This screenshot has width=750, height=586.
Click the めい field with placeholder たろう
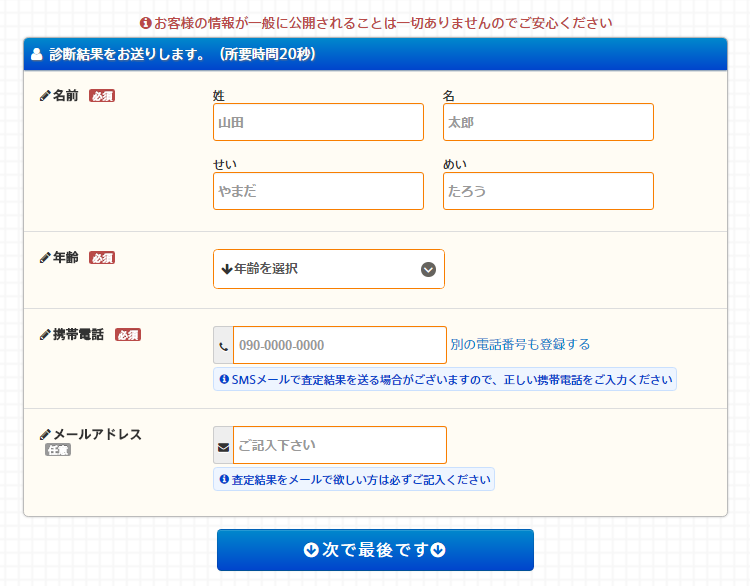click(548, 191)
